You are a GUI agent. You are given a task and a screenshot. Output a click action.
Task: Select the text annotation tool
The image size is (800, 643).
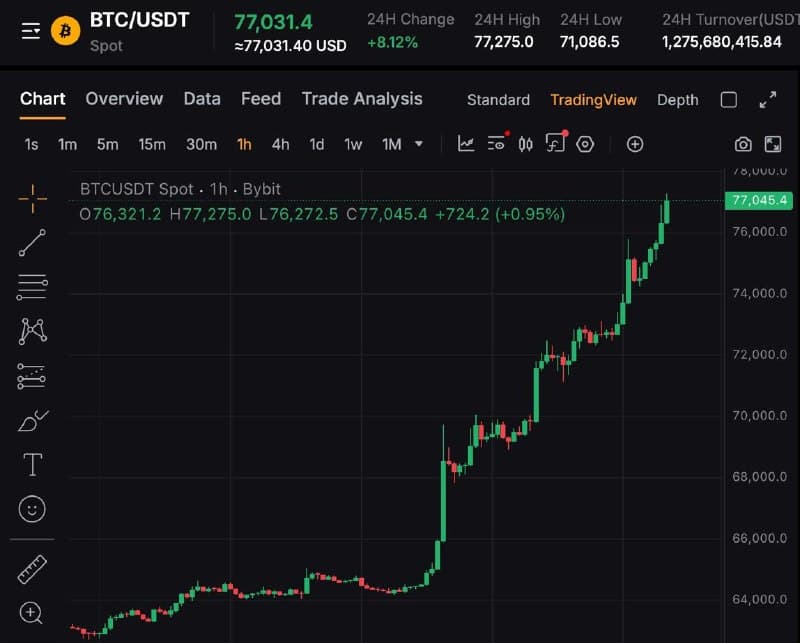pos(33,464)
